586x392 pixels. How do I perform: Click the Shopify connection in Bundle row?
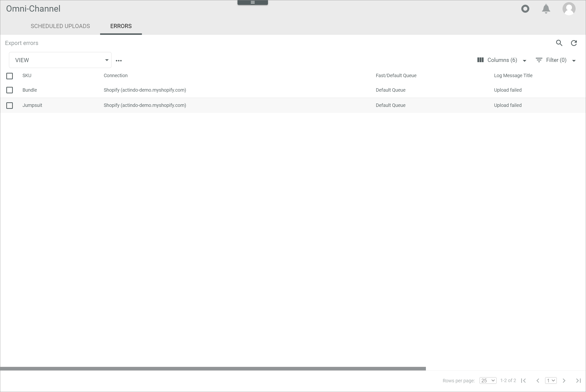pyautogui.click(x=145, y=90)
